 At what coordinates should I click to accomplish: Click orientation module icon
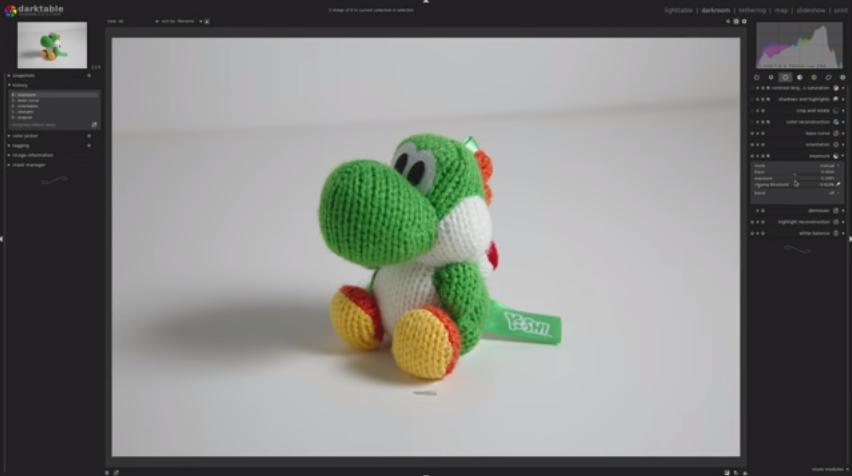click(836, 145)
